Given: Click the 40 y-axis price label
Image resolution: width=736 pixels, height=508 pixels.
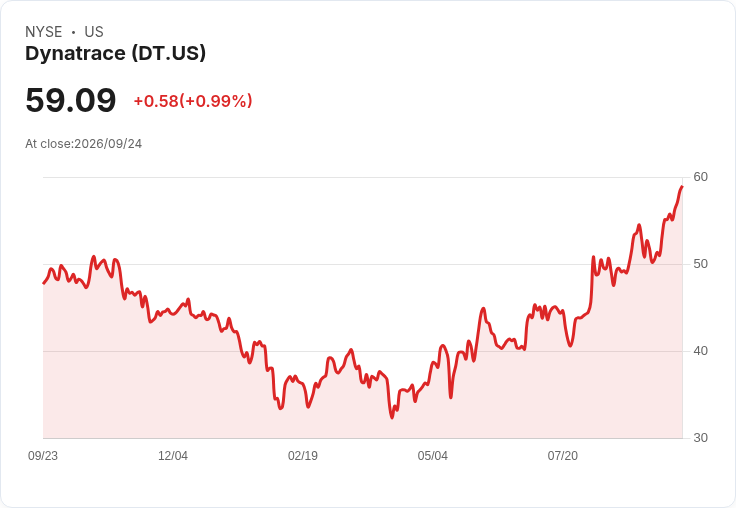Looking at the screenshot, I should (700, 351).
